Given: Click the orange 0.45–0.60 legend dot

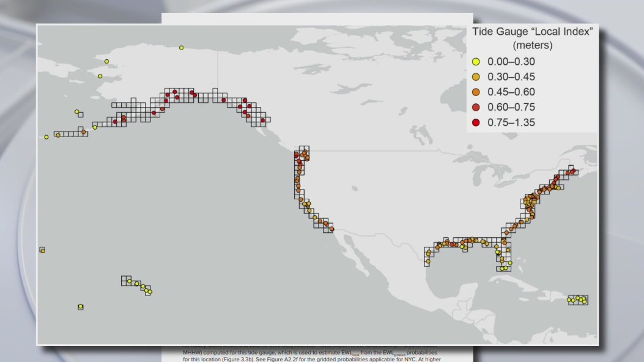Looking at the screenshot, I should tap(476, 92).
